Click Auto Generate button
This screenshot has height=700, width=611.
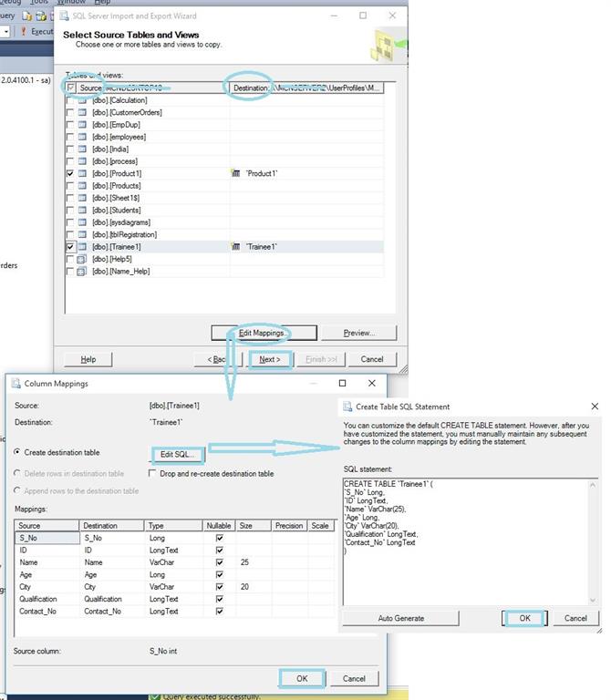(x=401, y=618)
